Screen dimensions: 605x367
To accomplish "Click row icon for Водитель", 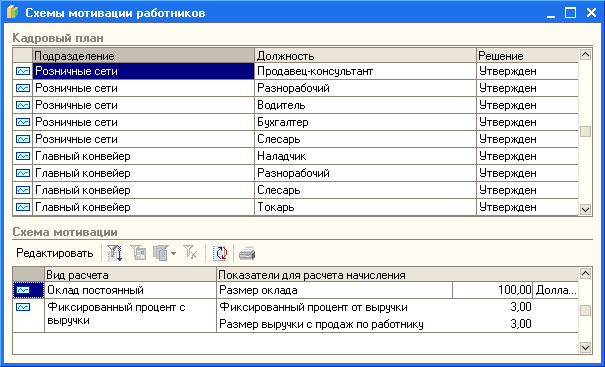I will [23, 105].
